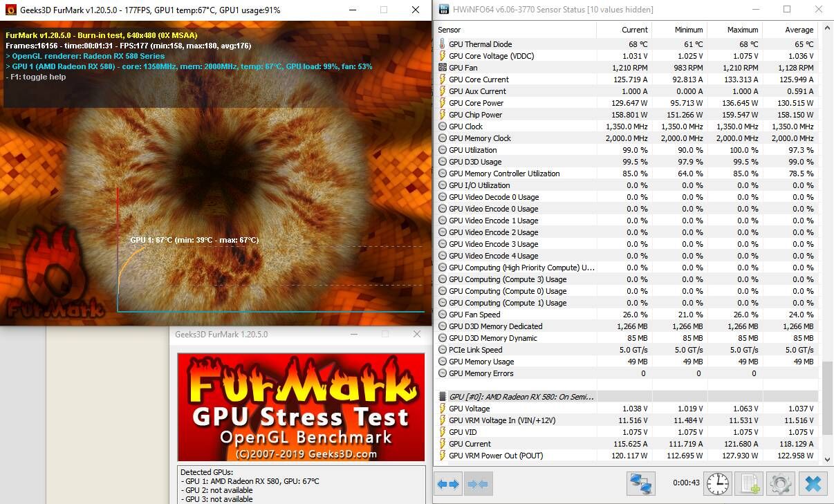The height and width of the screenshot is (504, 834).
Task: Click the lightning icon of GPU Core Power
Action: (x=443, y=103)
